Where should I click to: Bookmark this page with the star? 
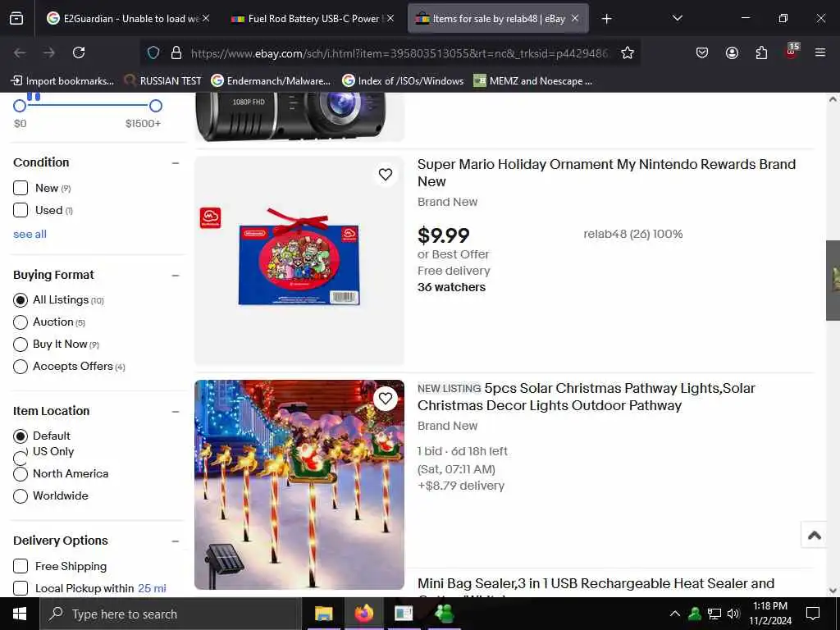(x=628, y=52)
